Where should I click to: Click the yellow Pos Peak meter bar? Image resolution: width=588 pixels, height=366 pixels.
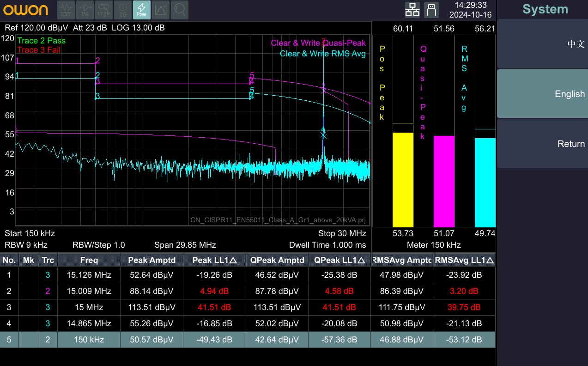click(x=403, y=179)
